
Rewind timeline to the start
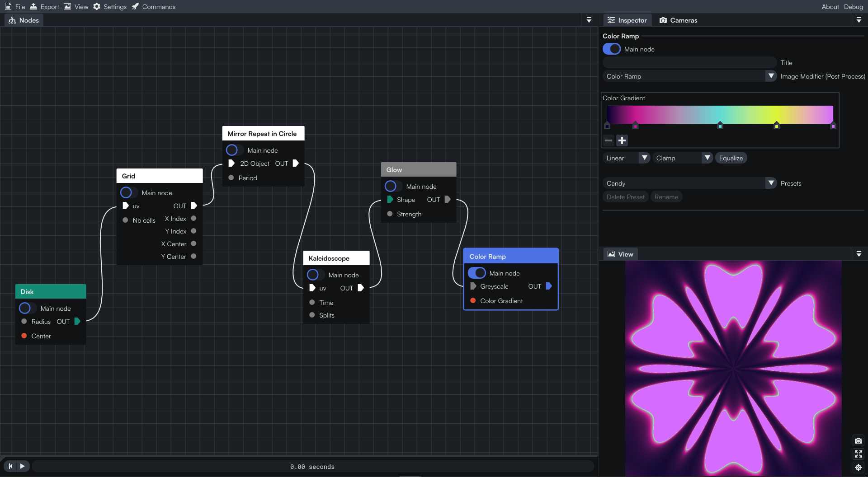point(10,466)
